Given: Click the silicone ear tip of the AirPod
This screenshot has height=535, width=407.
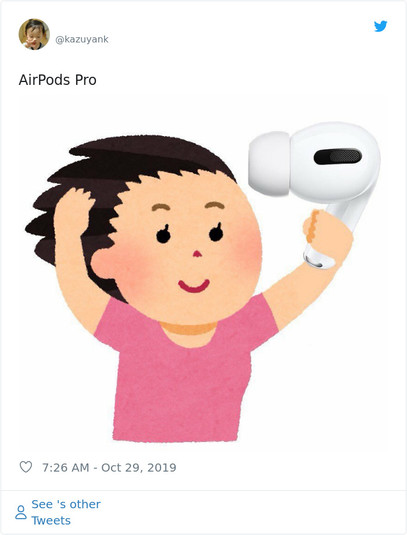Looking at the screenshot, I should tap(269, 164).
